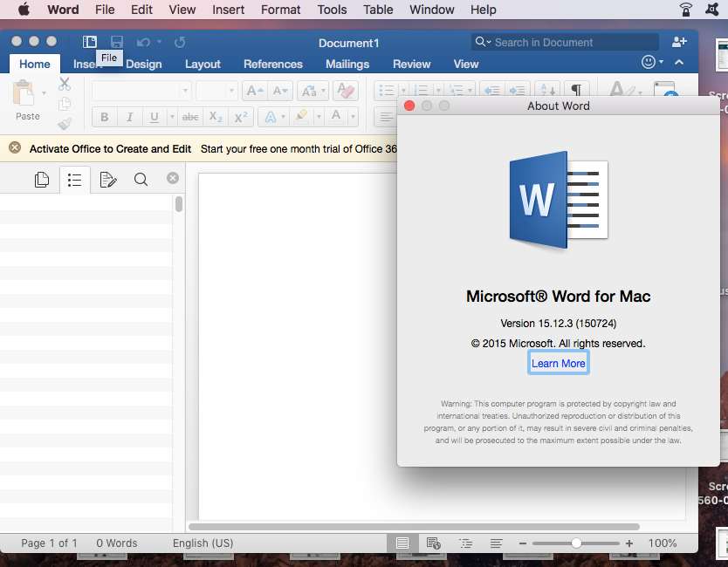Open the highlight color dropdown arrow

tap(319, 117)
